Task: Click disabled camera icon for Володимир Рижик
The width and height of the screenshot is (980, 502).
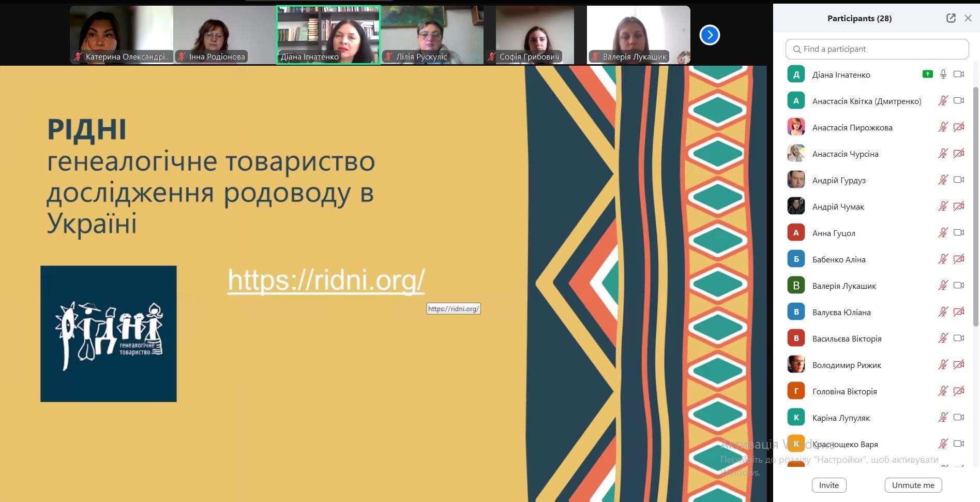Action: [x=959, y=364]
